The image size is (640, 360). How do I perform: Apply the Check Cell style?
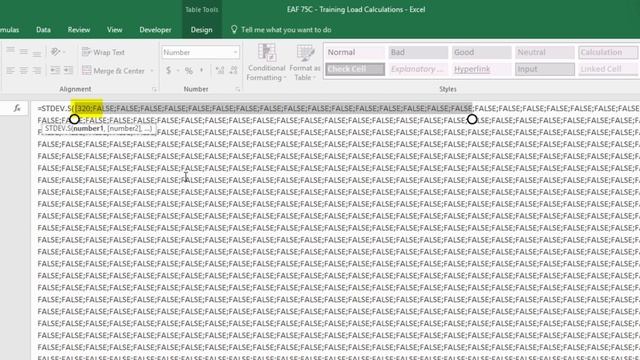click(355, 69)
